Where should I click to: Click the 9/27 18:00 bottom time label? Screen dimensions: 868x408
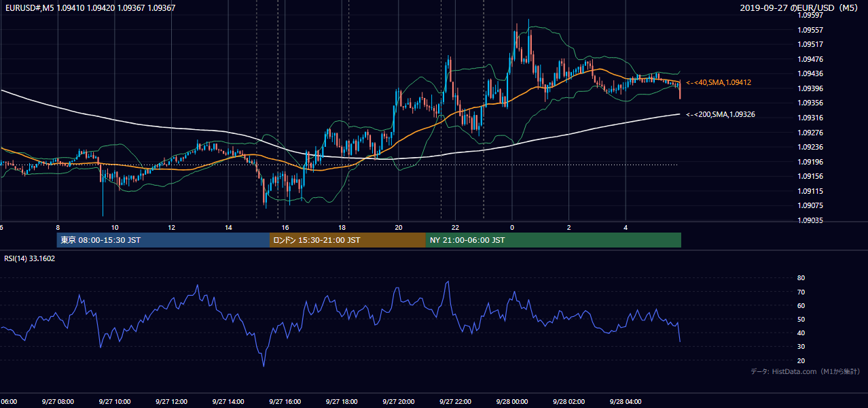(341, 401)
